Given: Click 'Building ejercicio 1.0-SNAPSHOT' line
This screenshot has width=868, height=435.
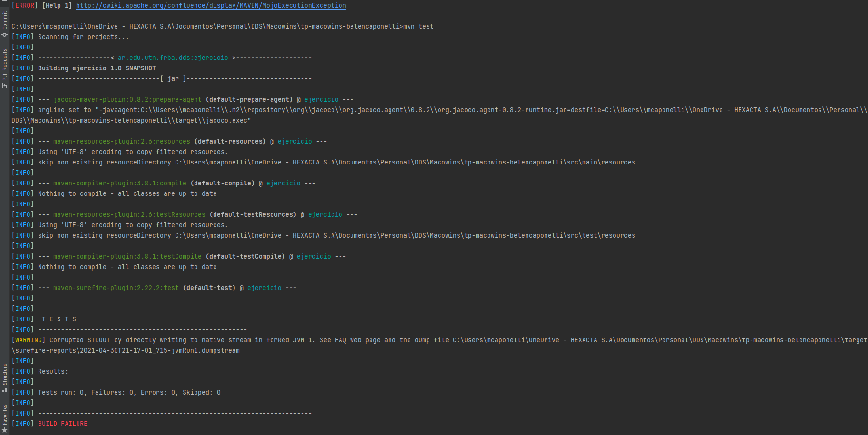Looking at the screenshot, I should coord(97,68).
